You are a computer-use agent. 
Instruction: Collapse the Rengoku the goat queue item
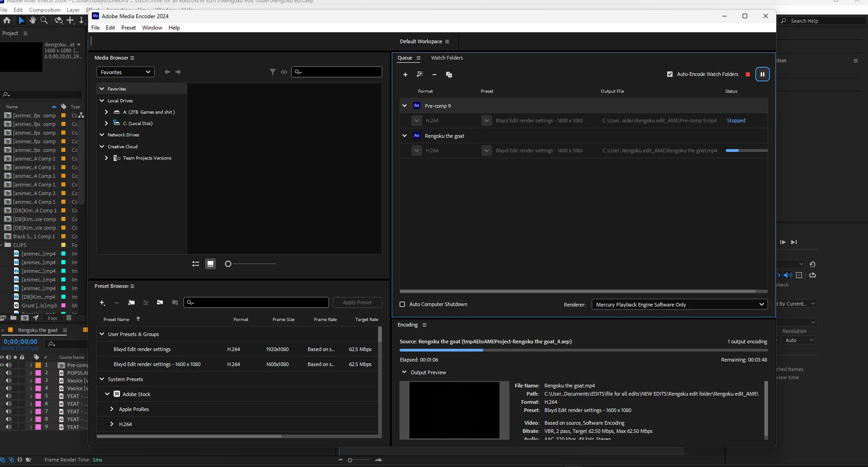click(x=404, y=136)
